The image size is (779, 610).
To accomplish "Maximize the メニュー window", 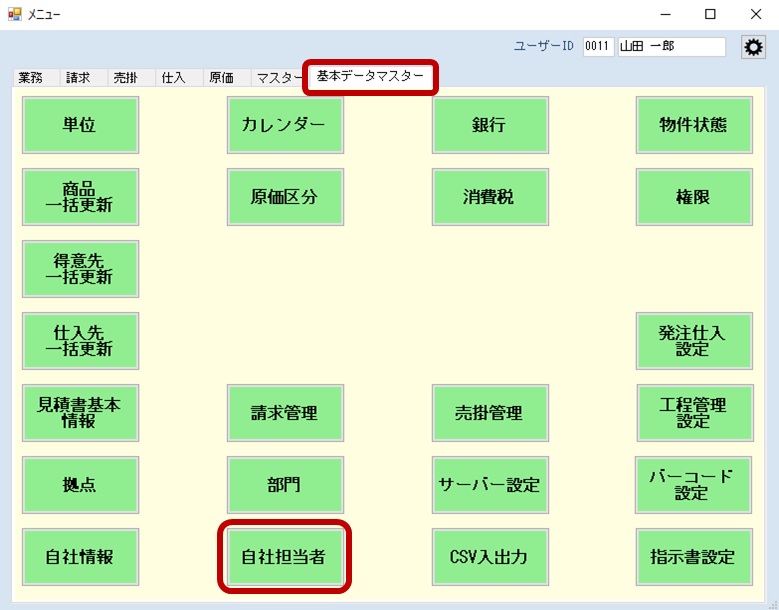I will pos(710,14).
